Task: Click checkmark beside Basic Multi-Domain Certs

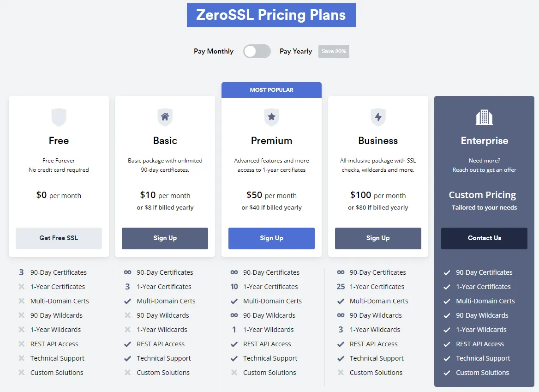Action: [x=127, y=301]
